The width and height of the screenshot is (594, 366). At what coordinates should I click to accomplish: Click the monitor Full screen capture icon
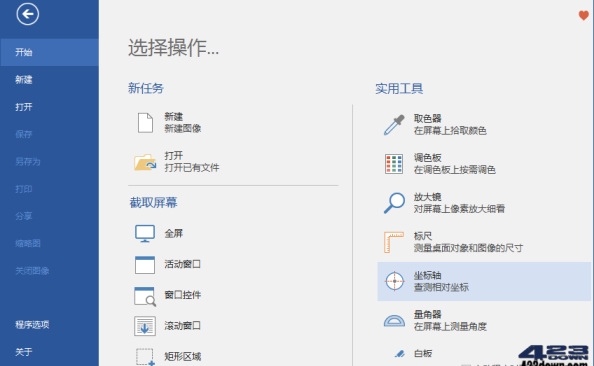[145, 233]
